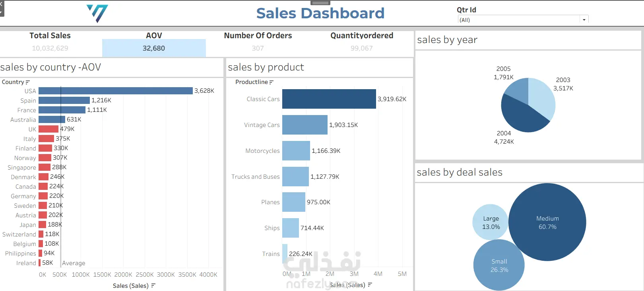Click the Country sort icon

click(x=28, y=82)
